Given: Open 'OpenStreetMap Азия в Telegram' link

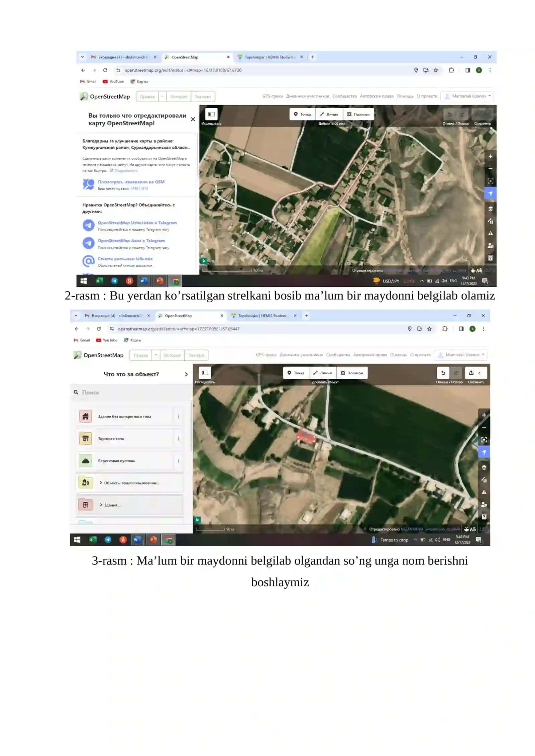Looking at the screenshot, I should [x=131, y=241].
